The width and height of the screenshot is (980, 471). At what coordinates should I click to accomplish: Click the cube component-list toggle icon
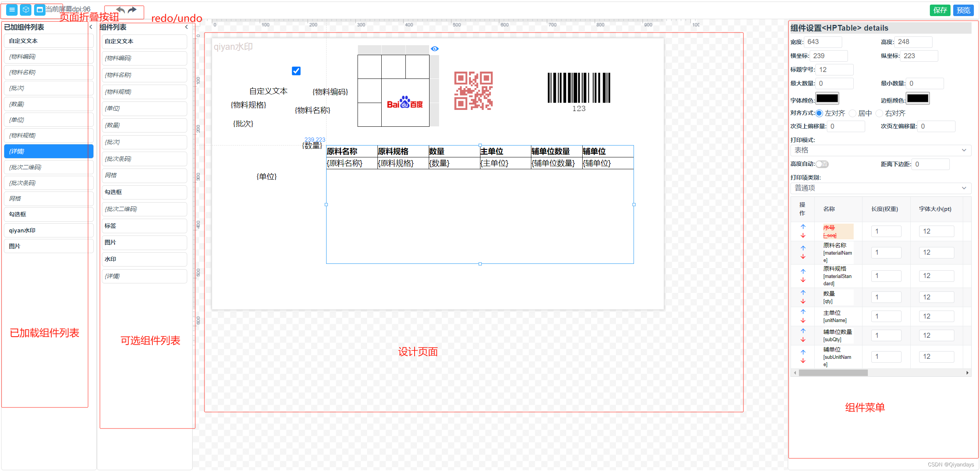[x=26, y=10]
